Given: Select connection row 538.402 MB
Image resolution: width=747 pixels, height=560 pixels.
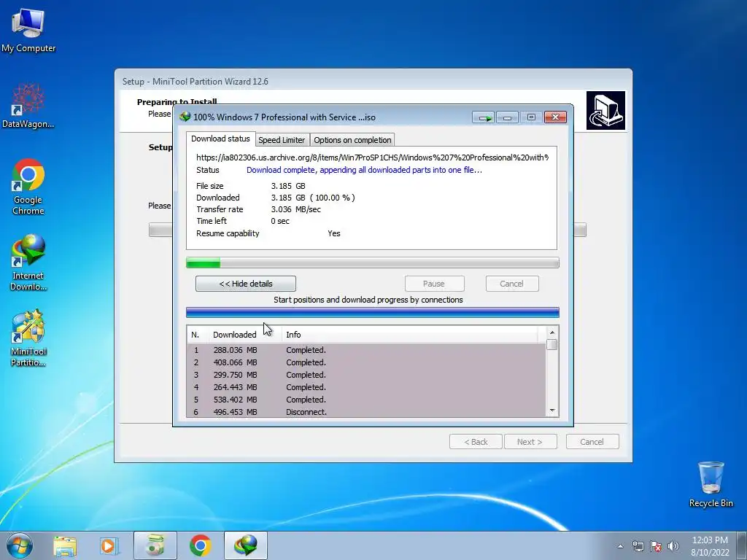Looking at the screenshot, I should pyautogui.click(x=366, y=400).
